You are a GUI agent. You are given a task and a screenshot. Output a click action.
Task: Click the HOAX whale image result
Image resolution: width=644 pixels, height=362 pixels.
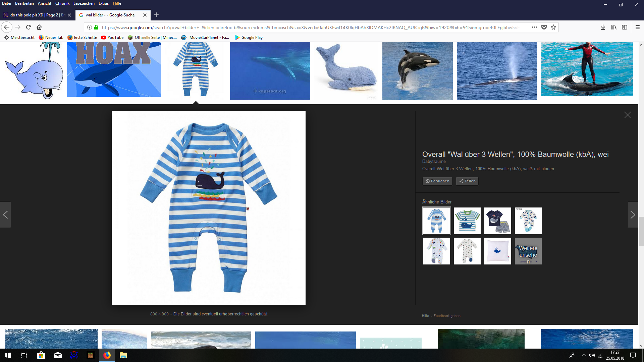coord(114,69)
